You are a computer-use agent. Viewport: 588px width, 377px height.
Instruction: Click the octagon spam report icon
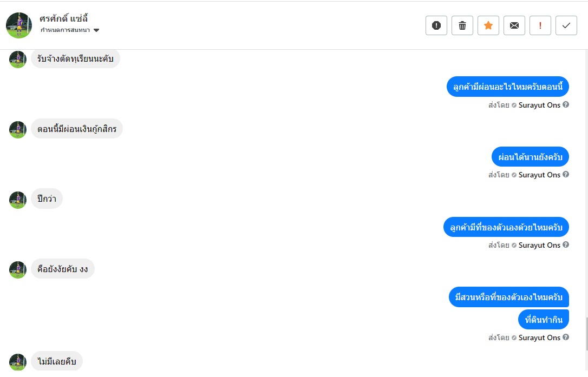coord(436,25)
